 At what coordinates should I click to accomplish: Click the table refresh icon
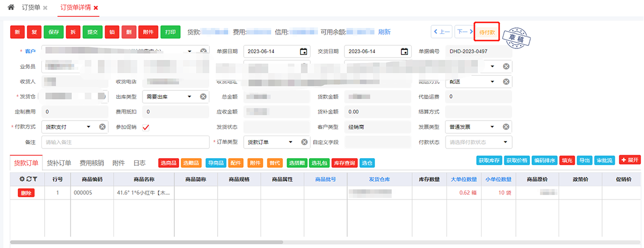[28, 179]
